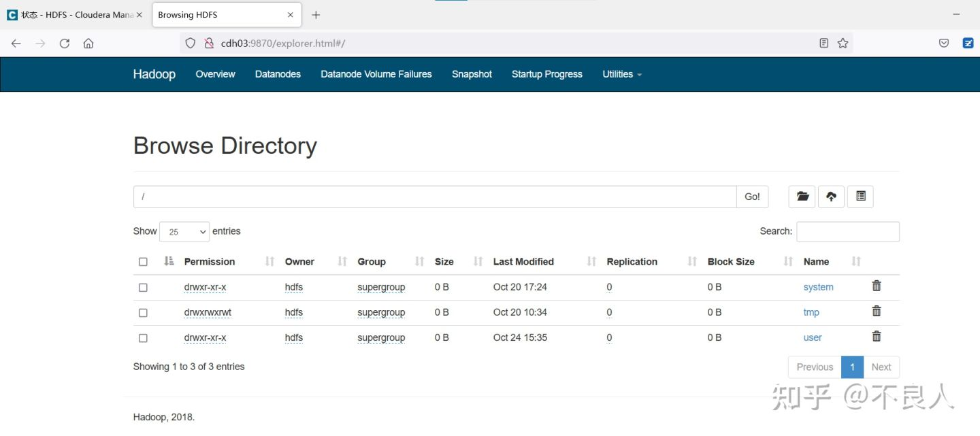Click the browser back arrow
Screen dimensions: 980x436
pos(16,43)
